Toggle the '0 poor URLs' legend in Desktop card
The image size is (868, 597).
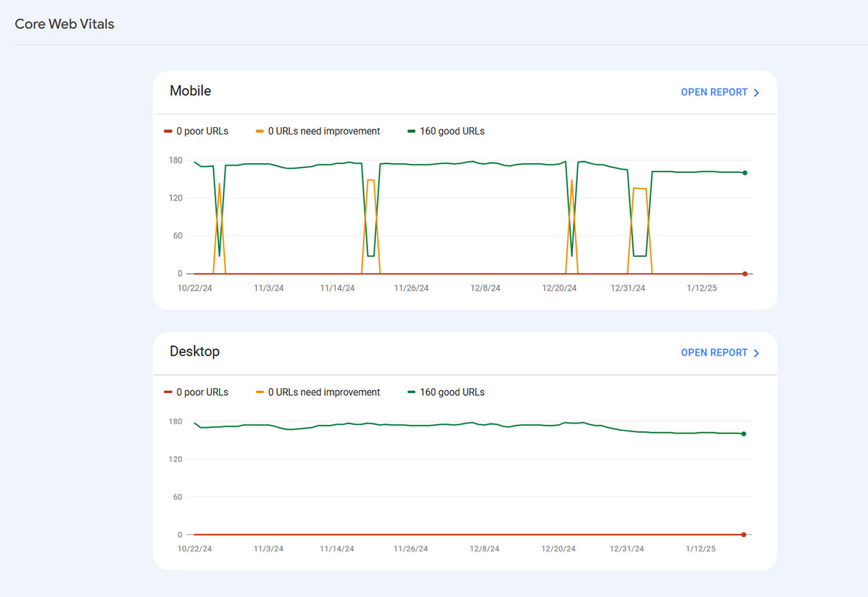[x=196, y=392]
